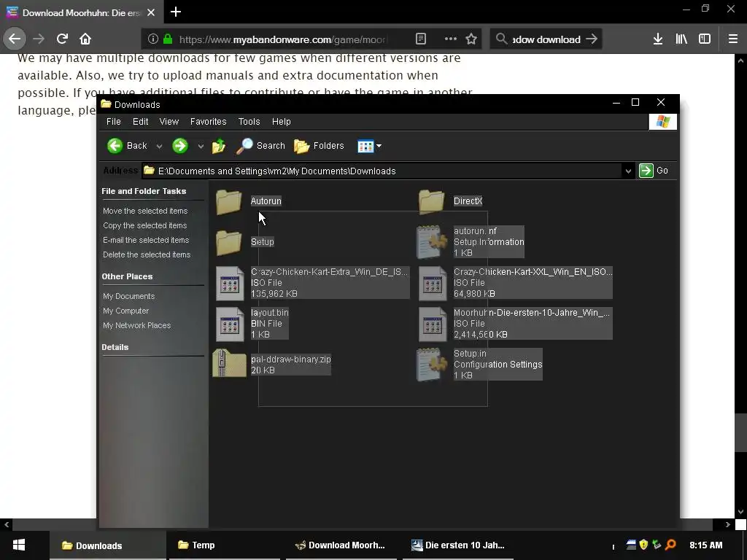Select the Setup.ini configuration file icon
The image size is (747, 560).
[x=432, y=365]
